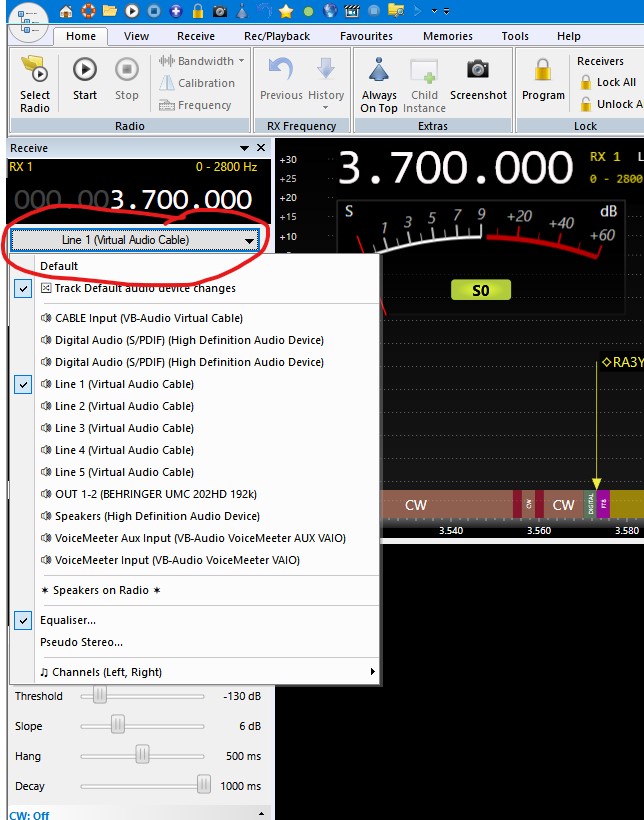Switch to the Receive ribbon tab

click(x=196, y=36)
